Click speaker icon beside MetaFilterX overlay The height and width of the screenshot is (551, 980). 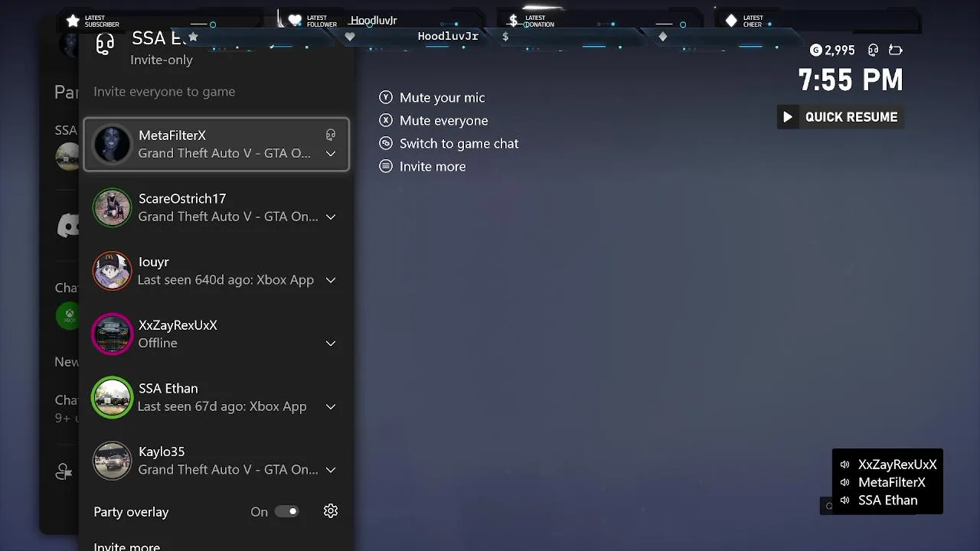point(844,482)
